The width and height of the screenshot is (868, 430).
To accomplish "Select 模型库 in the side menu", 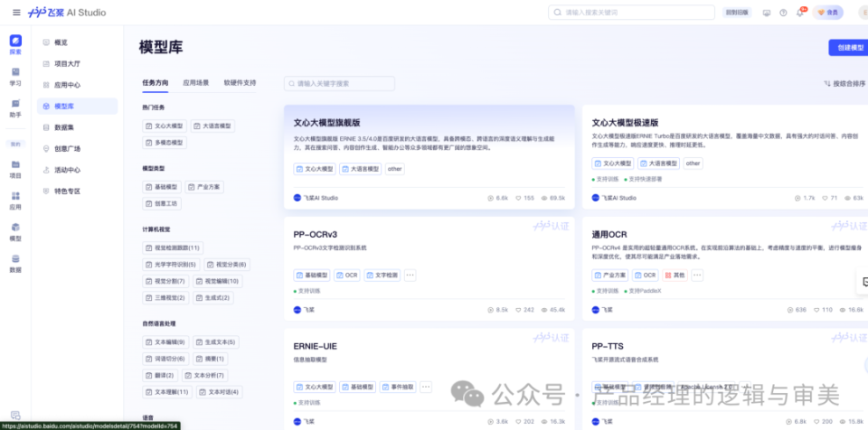I will (77, 107).
